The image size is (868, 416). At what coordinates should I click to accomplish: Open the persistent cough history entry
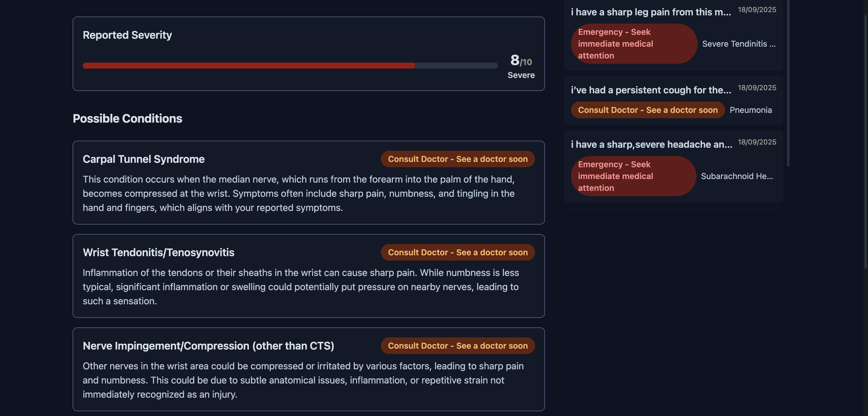click(650, 90)
